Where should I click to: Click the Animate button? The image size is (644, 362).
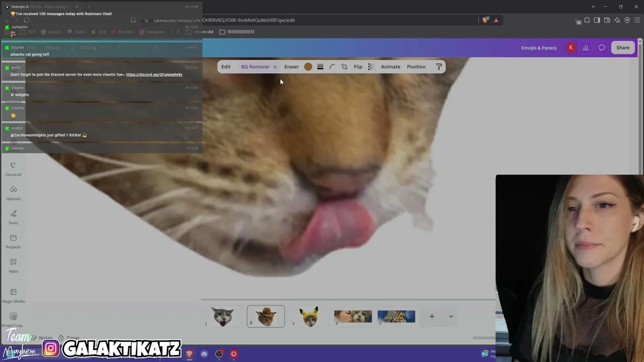(390, 67)
